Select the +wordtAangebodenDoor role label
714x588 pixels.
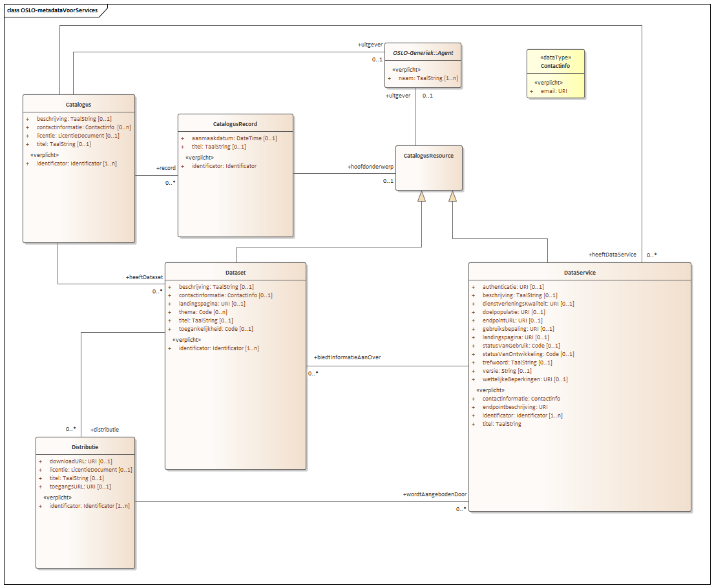pos(434,494)
